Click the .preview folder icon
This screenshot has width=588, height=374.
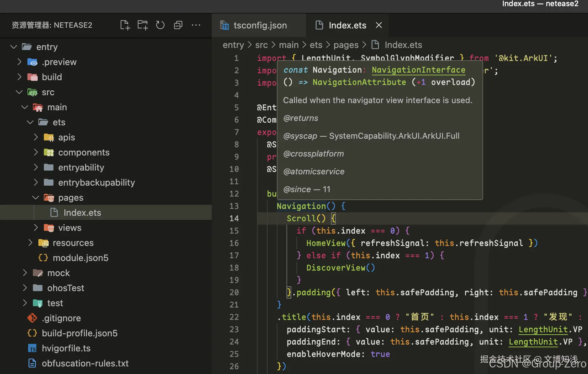(x=32, y=62)
